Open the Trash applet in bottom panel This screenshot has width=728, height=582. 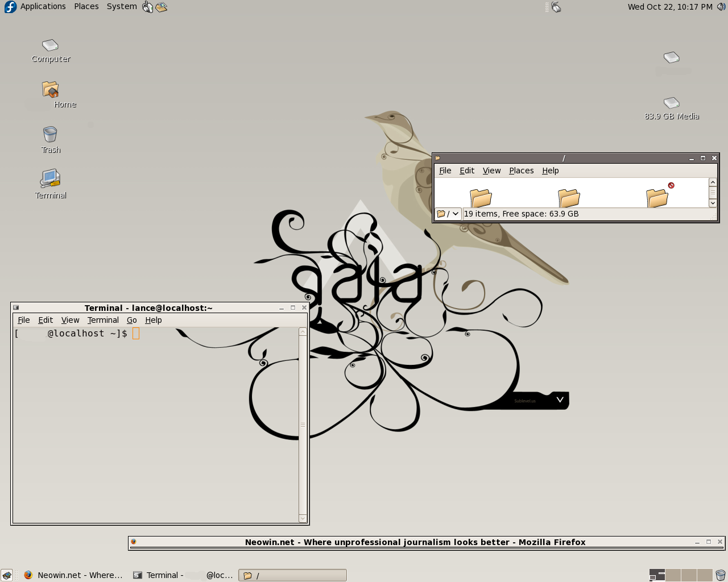(721, 575)
